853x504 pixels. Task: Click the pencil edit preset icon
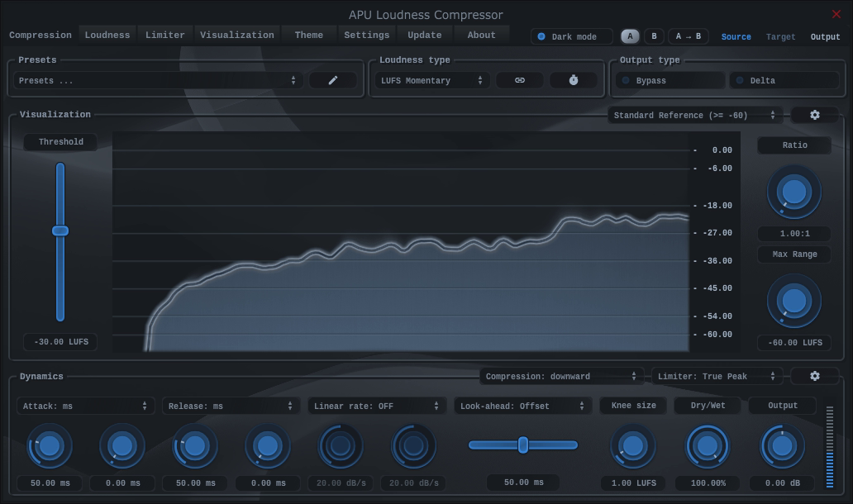pyautogui.click(x=333, y=80)
